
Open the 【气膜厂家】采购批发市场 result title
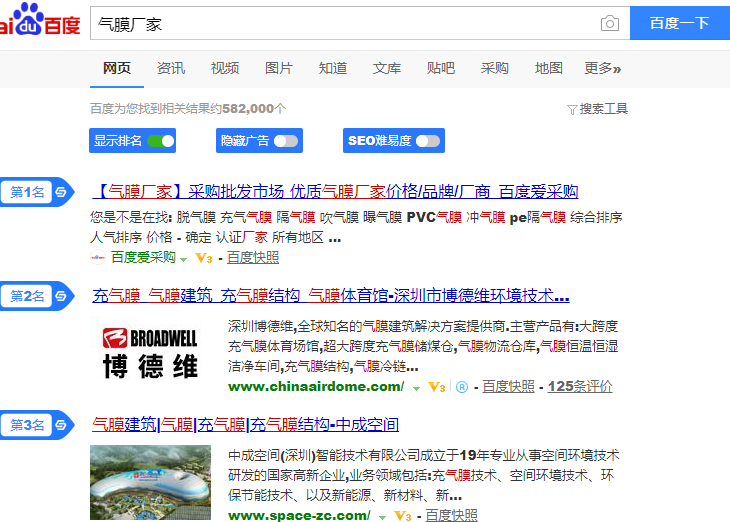[x=335, y=191]
